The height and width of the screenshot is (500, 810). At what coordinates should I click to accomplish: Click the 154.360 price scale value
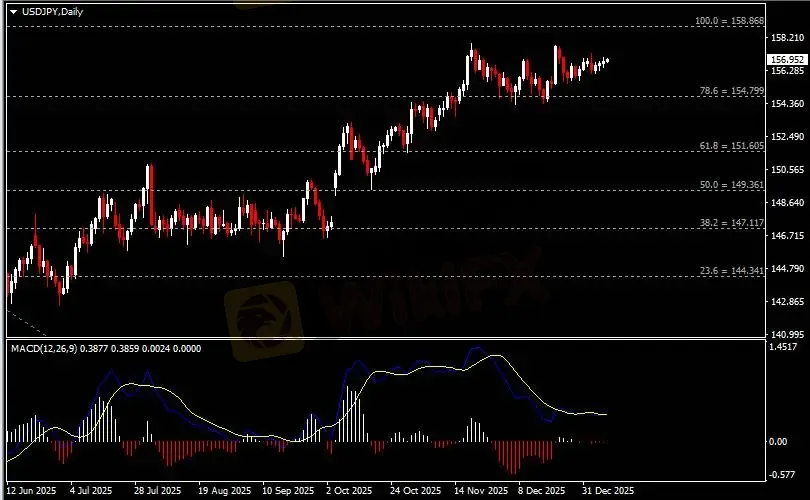[x=787, y=104]
